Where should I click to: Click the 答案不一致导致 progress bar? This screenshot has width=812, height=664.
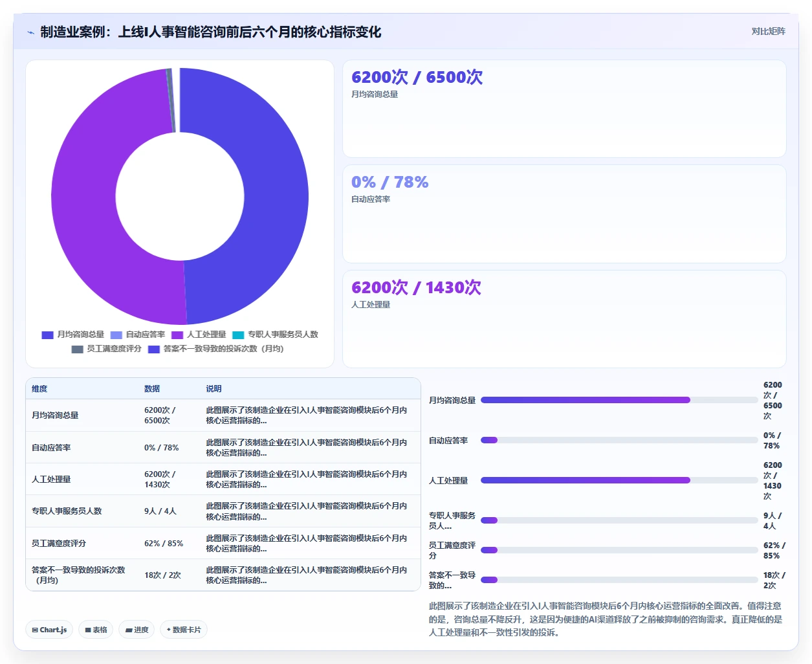point(619,580)
